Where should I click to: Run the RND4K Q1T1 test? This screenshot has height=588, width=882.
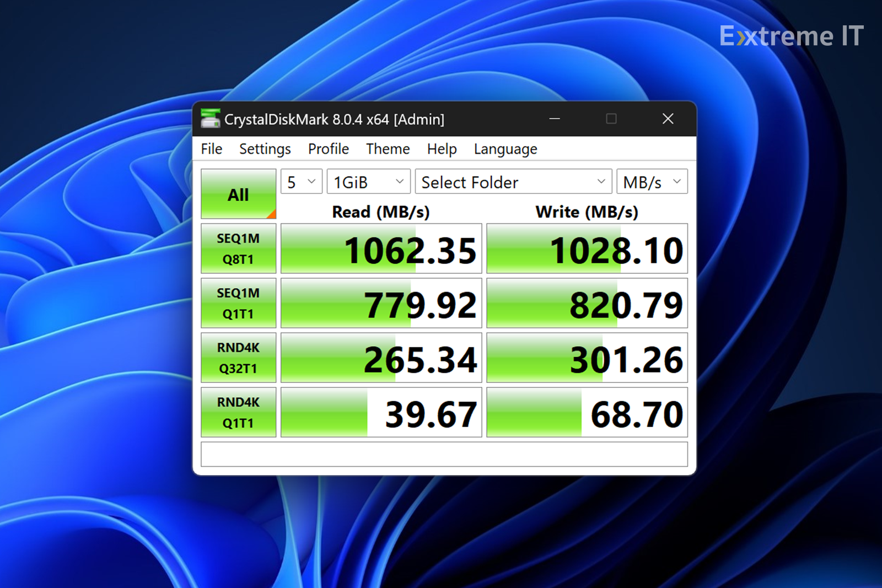tap(239, 412)
